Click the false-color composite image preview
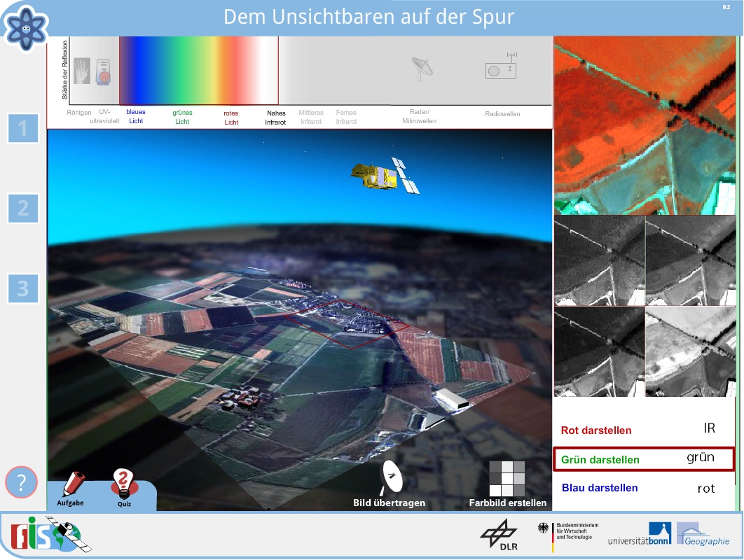Viewport: 744px width, 560px height. 645,126
